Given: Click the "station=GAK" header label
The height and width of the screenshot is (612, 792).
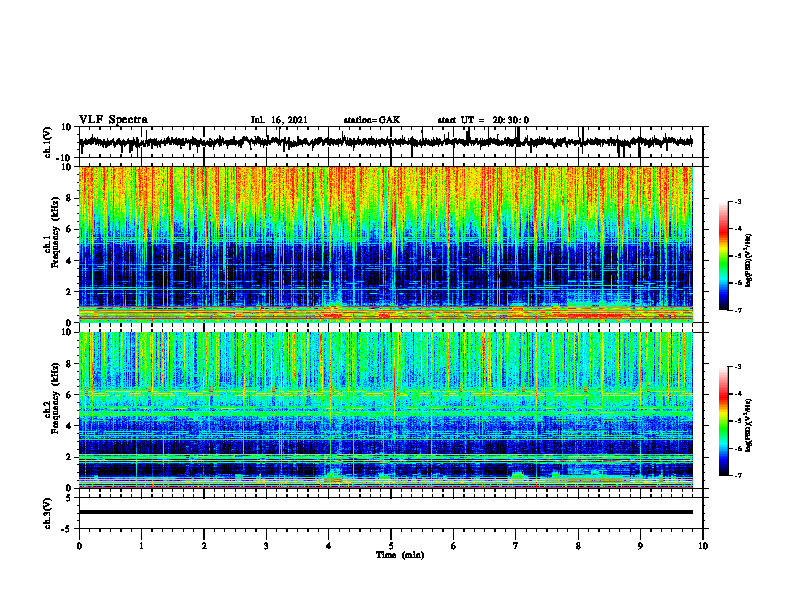Looking at the screenshot, I should tap(372, 120).
